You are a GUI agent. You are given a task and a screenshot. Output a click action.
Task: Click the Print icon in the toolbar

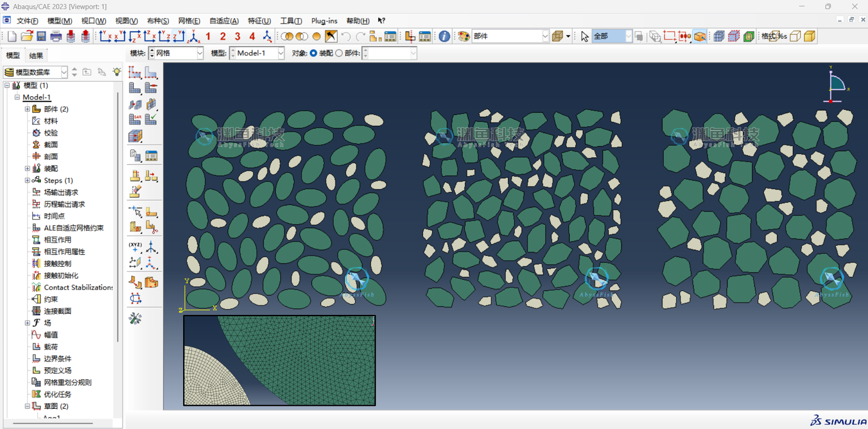(56, 36)
